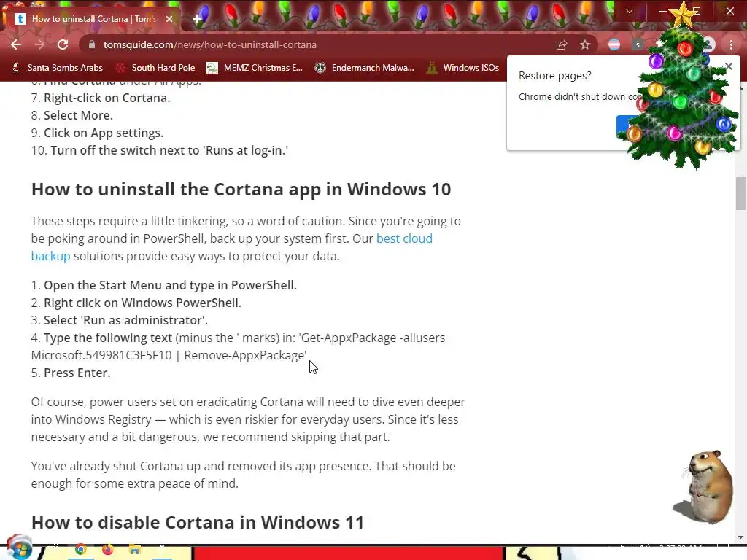The width and height of the screenshot is (747, 560).
Task: Open 'South Hard Pole' bookmark
Action: pyautogui.click(x=156, y=68)
